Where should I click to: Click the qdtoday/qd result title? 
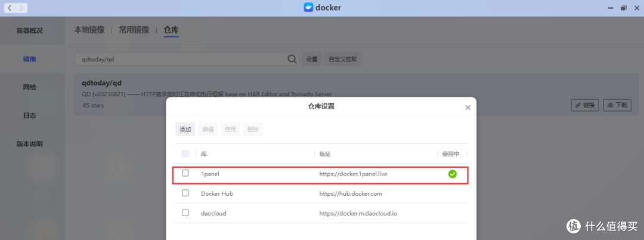click(101, 83)
